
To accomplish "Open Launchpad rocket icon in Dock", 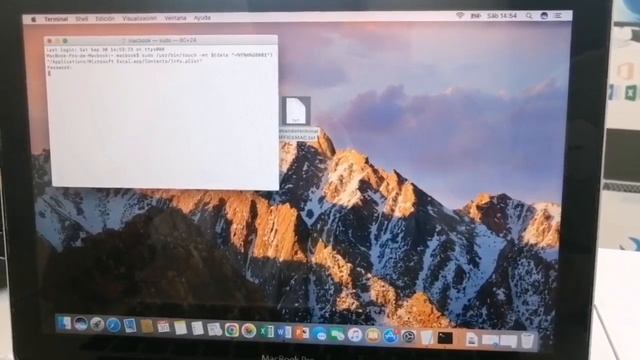I will click(97, 324).
